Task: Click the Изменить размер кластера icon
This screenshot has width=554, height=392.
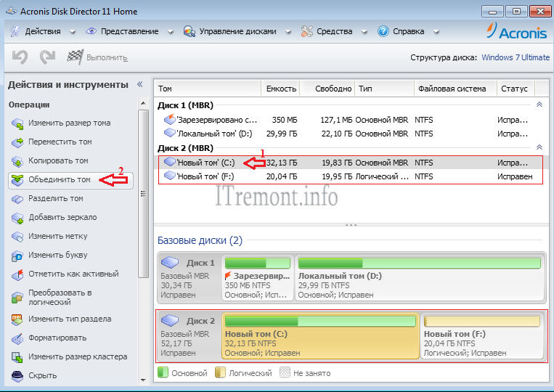Action: click(x=17, y=357)
